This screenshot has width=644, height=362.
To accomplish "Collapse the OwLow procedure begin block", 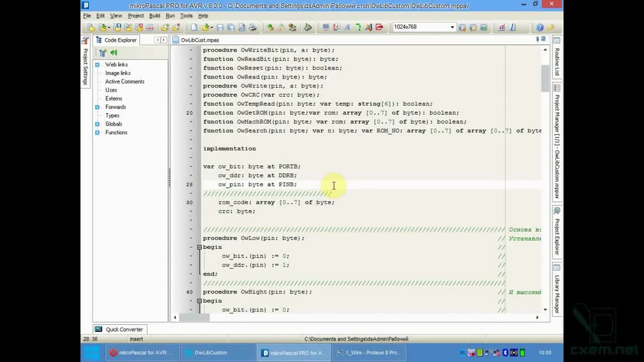I will pos(199,247).
